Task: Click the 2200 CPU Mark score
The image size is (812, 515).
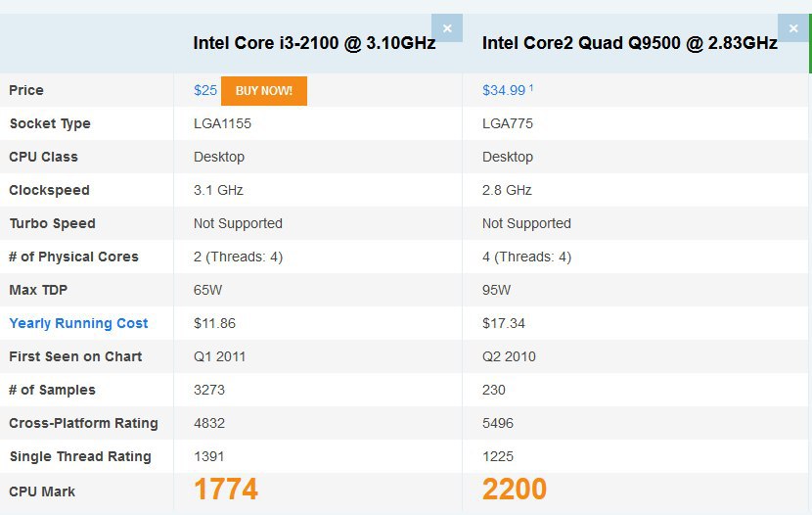Action: [x=515, y=489]
